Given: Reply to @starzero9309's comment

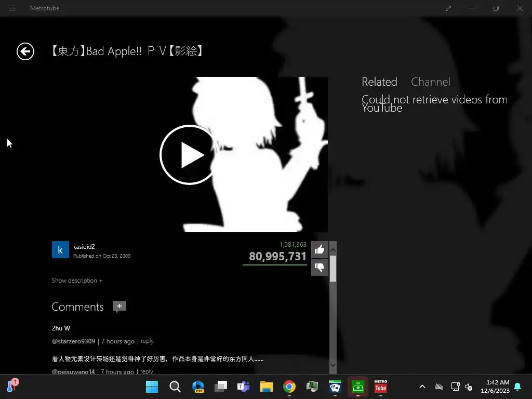Looking at the screenshot, I should 147,341.
